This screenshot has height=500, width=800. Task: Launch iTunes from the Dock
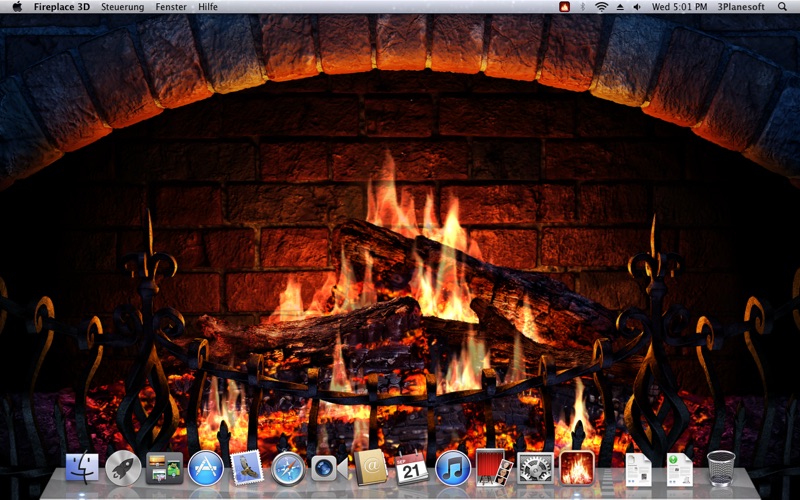point(453,468)
